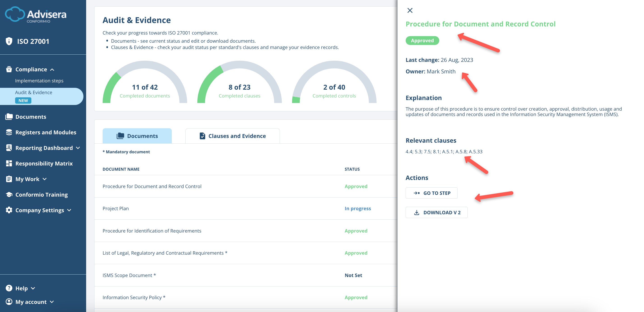Click the ISO 27001 shield icon
The height and width of the screenshot is (312, 644).
(x=9, y=41)
